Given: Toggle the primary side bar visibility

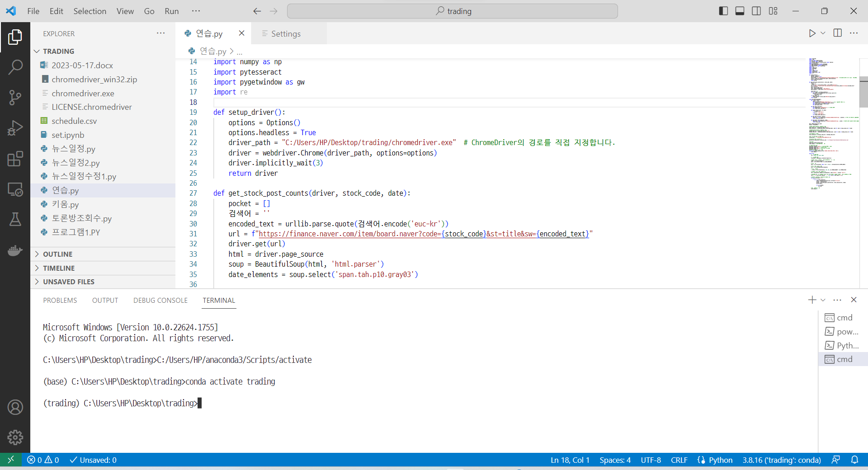Looking at the screenshot, I should click(x=723, y=11).
